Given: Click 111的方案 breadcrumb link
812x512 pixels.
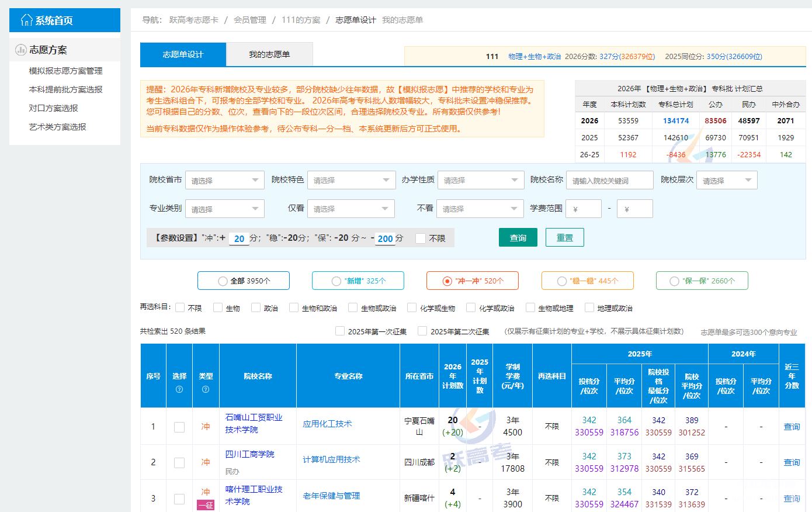Looking at the screenshot, I should point(301,20).
